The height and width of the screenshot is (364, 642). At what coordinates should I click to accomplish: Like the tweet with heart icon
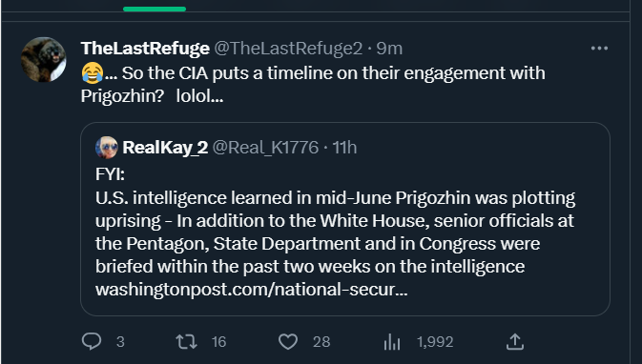coord(288,341)
